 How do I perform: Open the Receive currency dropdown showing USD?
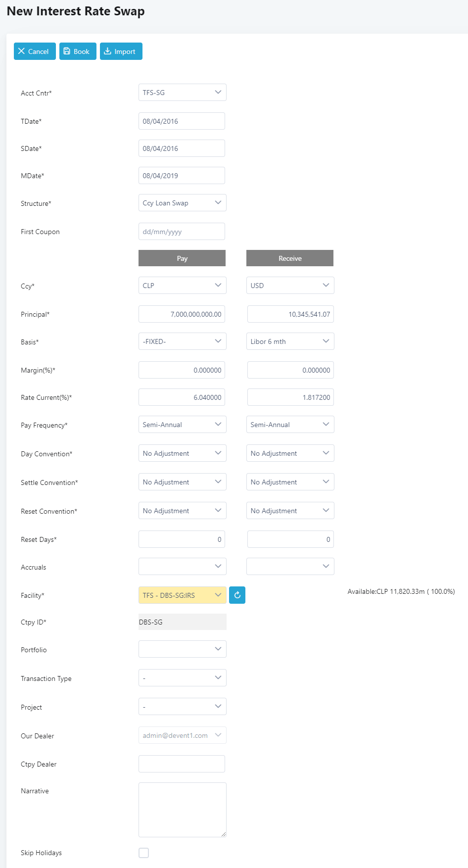tap(290, 286)
